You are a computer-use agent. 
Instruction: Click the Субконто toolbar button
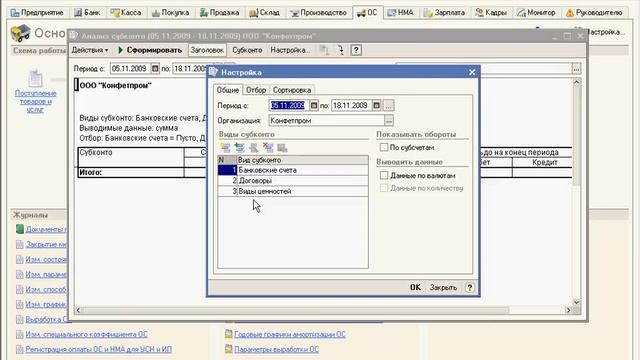[247, 50]
